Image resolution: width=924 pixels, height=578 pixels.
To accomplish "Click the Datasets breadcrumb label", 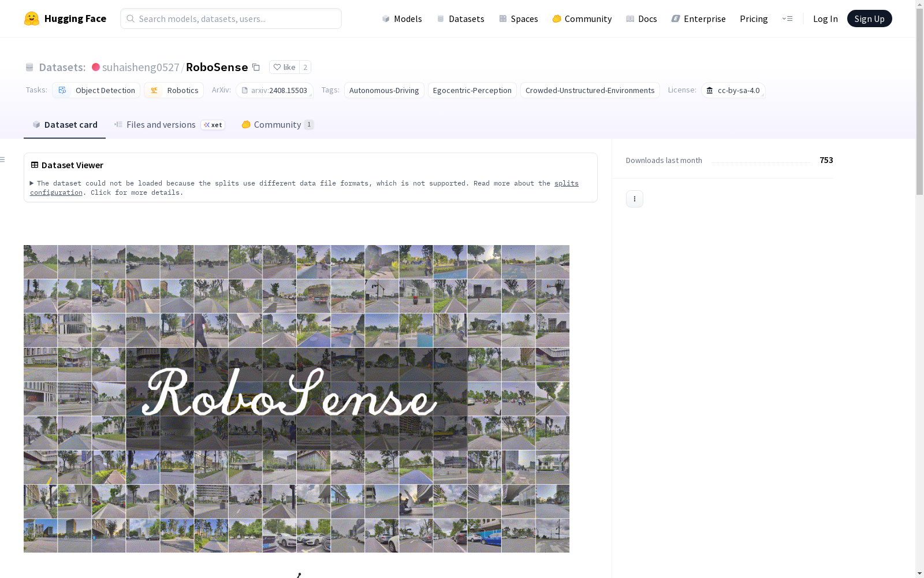I will point(62,67).
